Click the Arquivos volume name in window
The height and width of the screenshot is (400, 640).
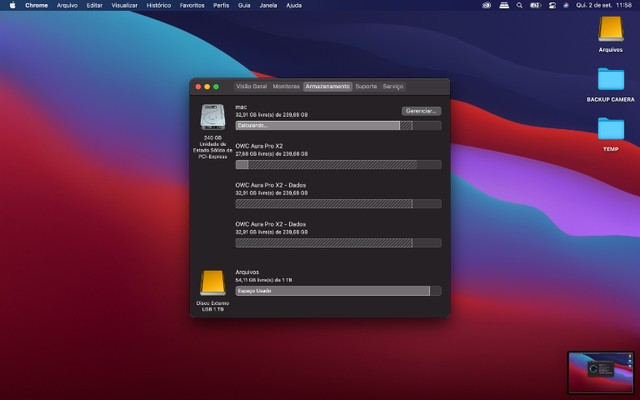pyautogui.click(x=247, y=272)
